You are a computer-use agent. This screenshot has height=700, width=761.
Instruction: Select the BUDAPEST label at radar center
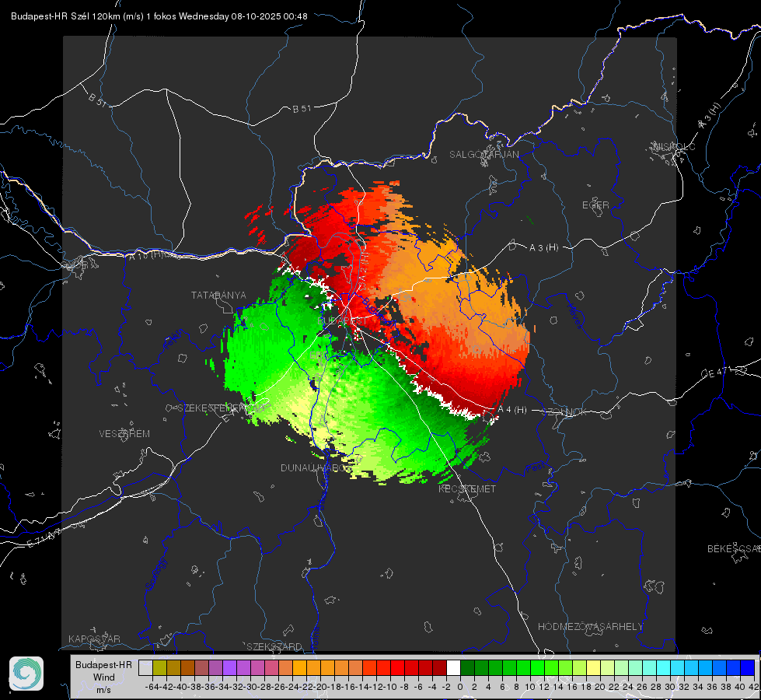click(343, 321)
